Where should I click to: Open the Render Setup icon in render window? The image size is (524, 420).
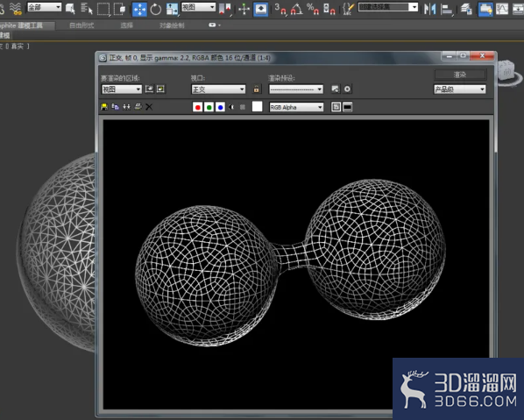336,89
